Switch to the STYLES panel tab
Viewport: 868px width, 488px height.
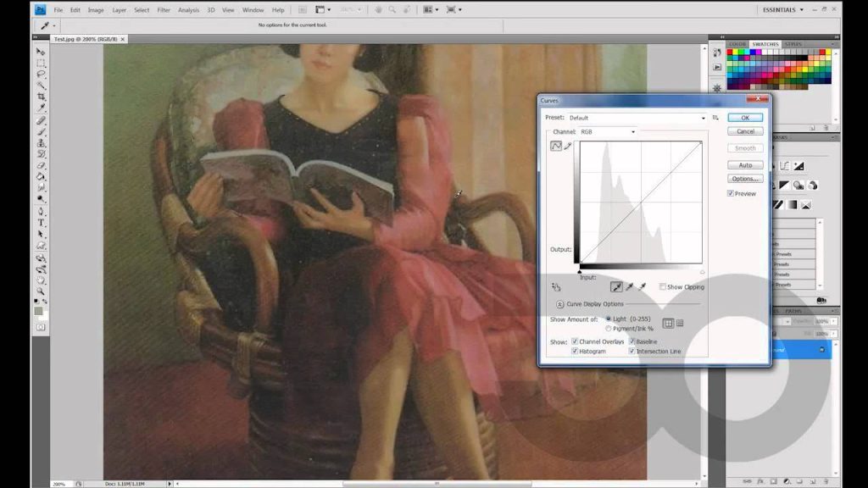793,44
